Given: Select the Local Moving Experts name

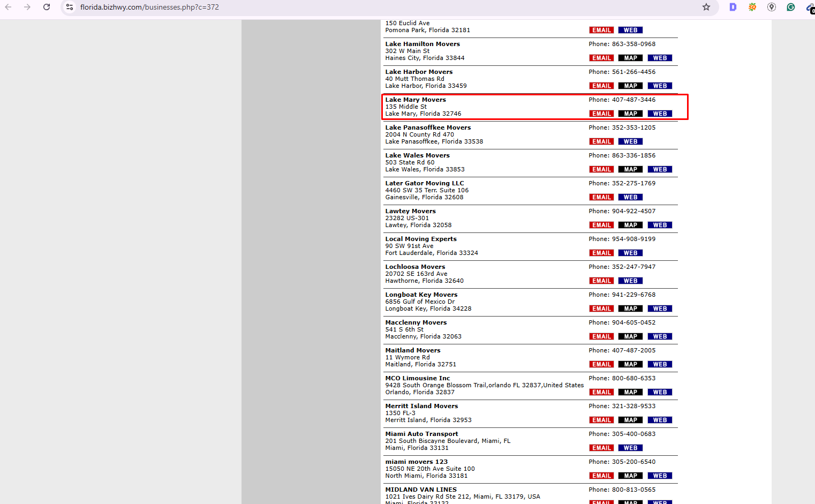Looking at the screenshot, I should pos(421,239).
